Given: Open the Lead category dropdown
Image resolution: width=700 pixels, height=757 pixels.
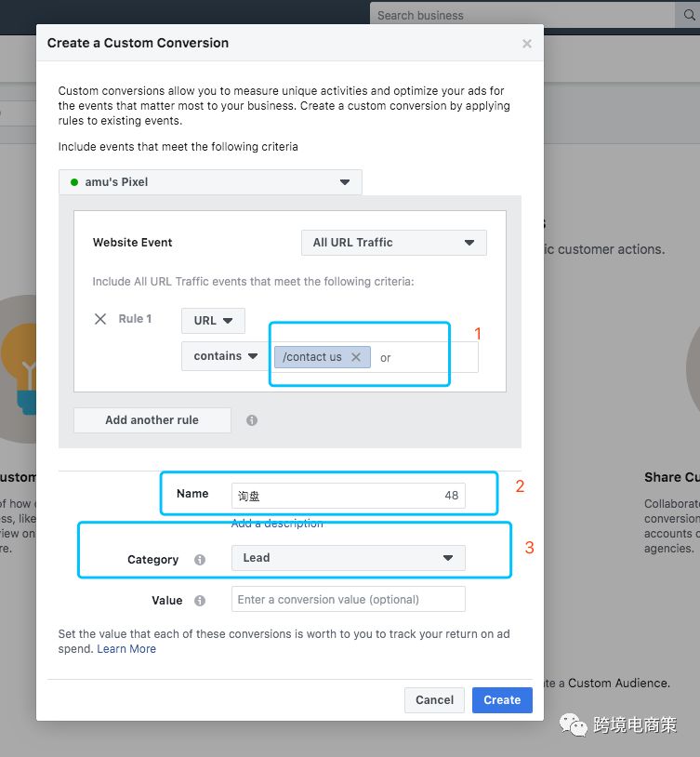Looking at the screenshot, I should (348, 558).
